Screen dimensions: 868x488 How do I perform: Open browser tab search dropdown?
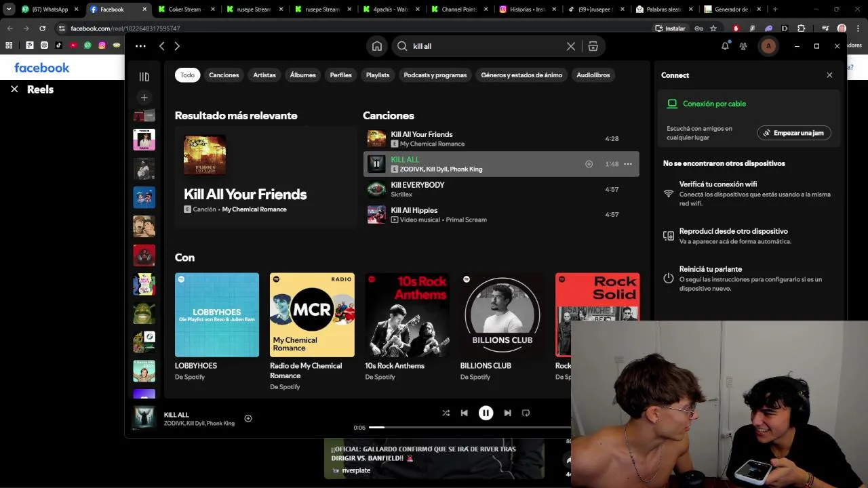[9, 9]
